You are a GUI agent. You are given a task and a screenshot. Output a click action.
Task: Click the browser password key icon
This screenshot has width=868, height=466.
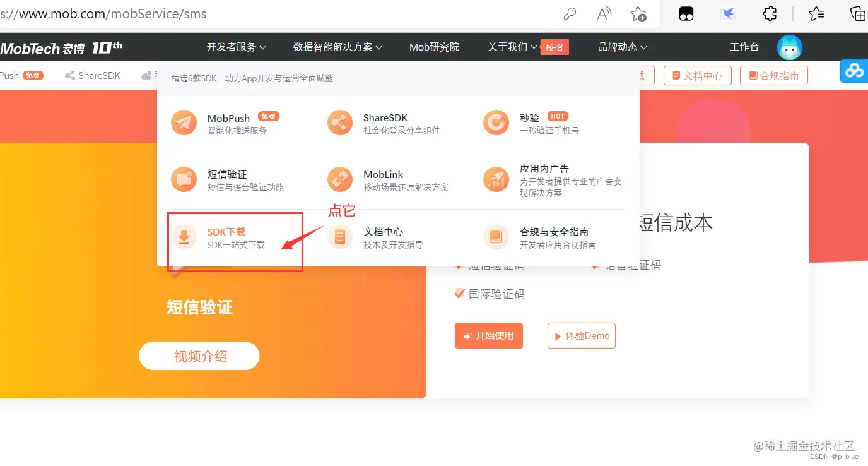pos(569,13)
